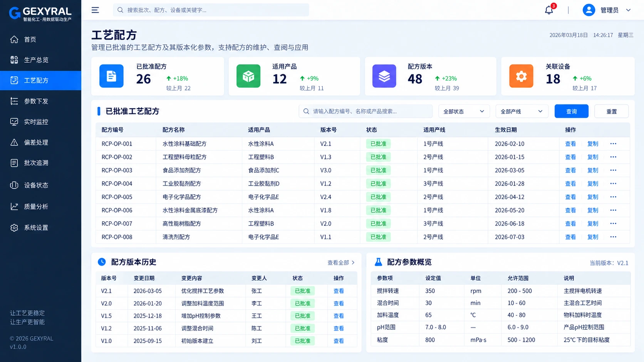The image size is (644, 362).
Task: Click the administrator avatar icon
Action: click(589, 10)
